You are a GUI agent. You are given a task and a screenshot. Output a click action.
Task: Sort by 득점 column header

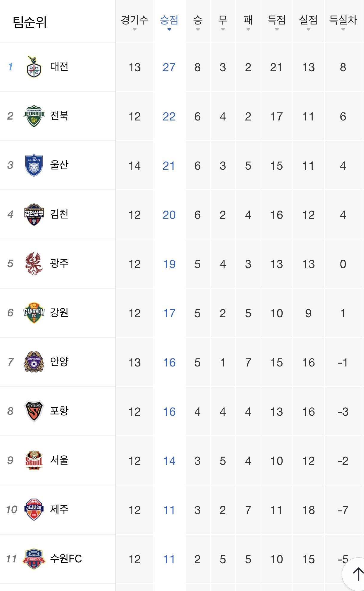pos(277,21)
